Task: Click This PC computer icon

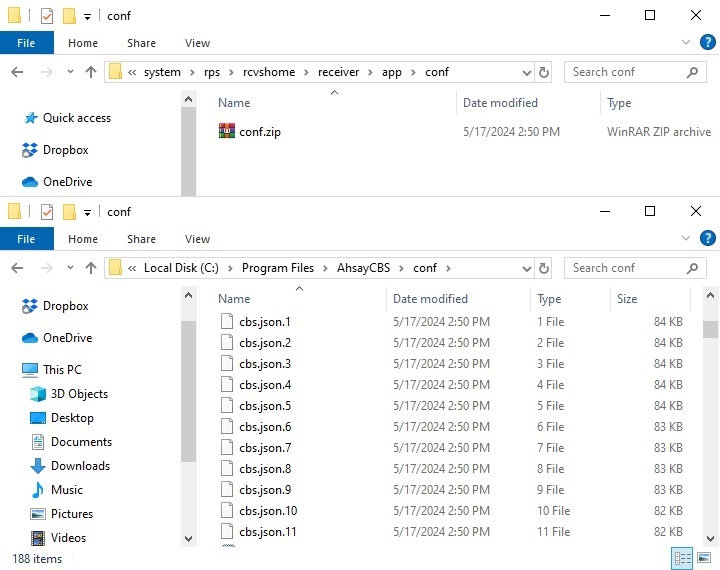Action: (30, 370)
